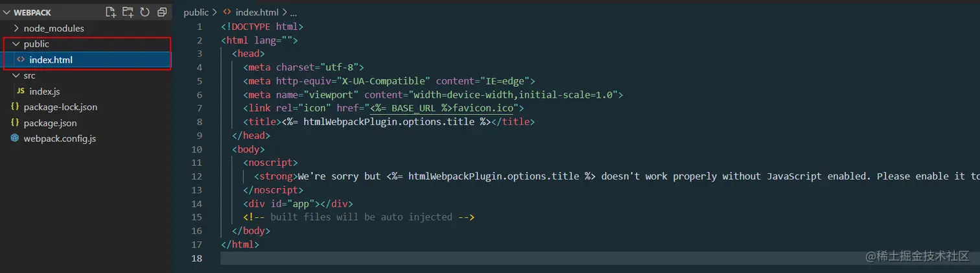The image size is (980, 273).
Task: Click the HTML icon in the breadcrumb
Action: 227,12
